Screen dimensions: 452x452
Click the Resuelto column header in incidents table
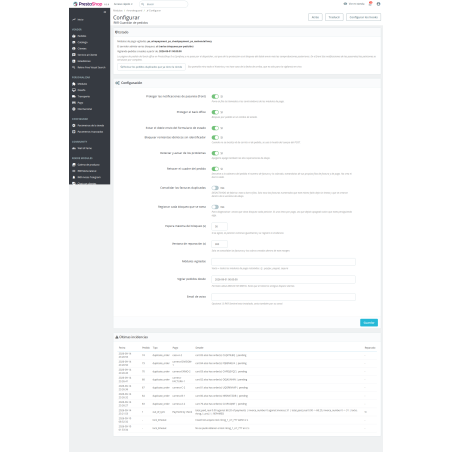click(370, 348)
